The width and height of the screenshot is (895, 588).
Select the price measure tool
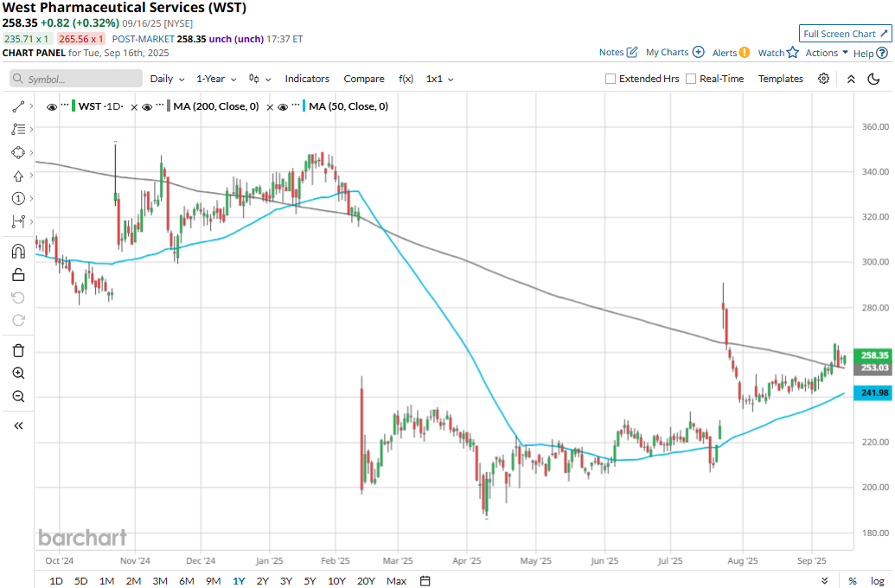18,220
